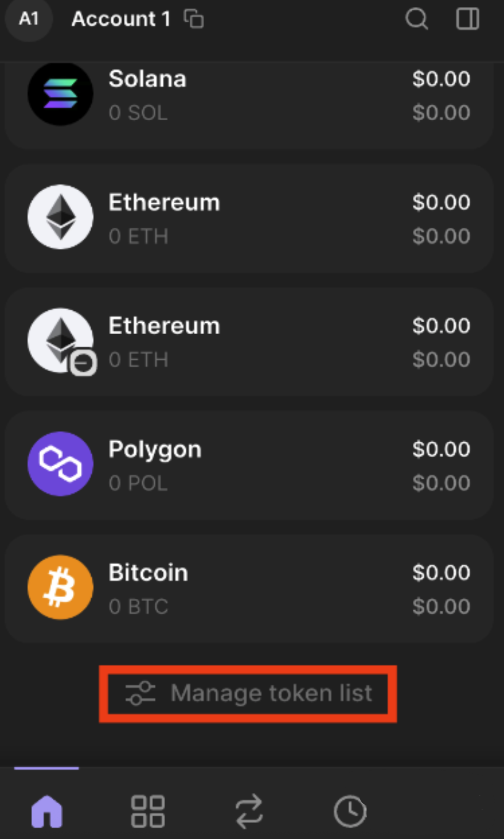Open the Swap tab

click(x=249, y=812)
